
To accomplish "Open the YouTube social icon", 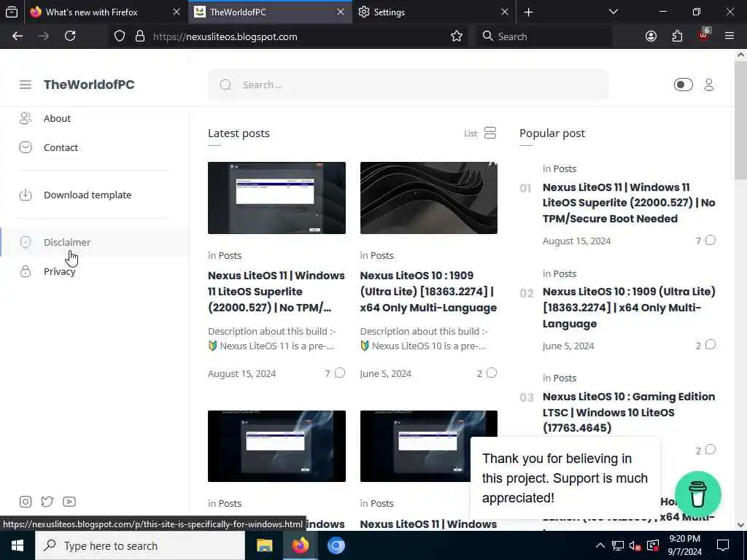I will click(x=69, y=502).
